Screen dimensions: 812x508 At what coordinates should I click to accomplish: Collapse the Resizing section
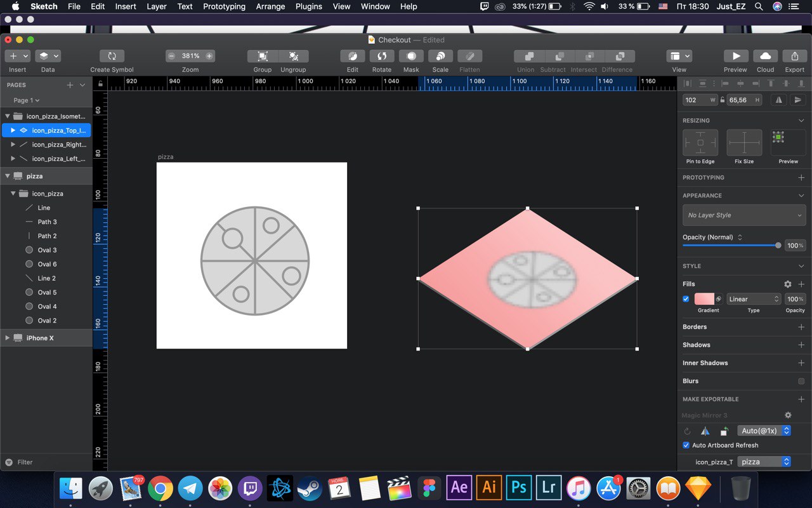801,121
